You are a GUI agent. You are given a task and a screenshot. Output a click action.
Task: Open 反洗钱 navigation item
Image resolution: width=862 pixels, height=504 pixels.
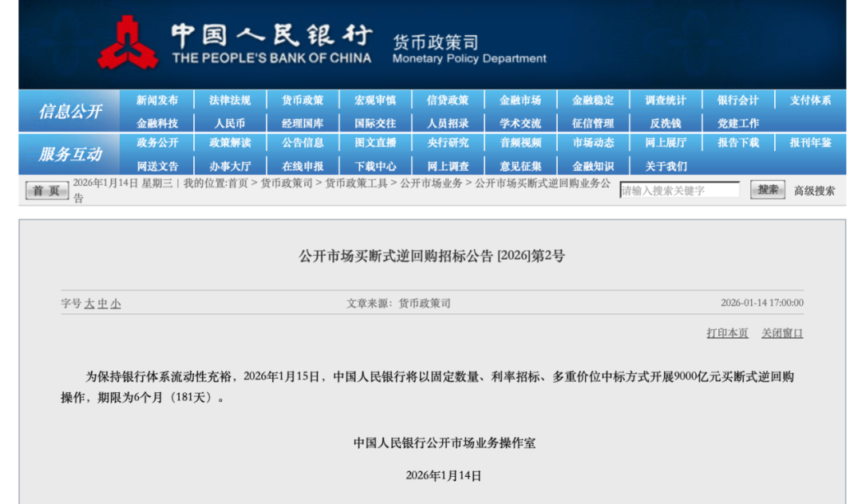click(x=665, y=124)
